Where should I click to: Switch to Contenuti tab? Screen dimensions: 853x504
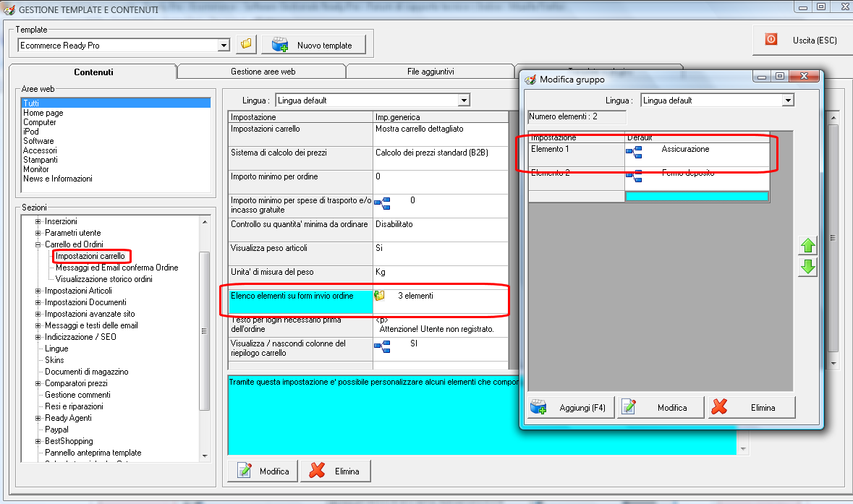pos(93,72)
